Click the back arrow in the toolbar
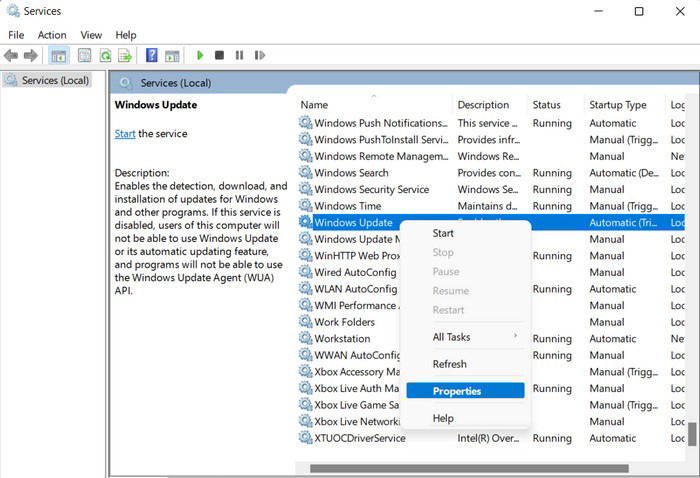Viewport: 700px width, 478px height. coord(11,55)
